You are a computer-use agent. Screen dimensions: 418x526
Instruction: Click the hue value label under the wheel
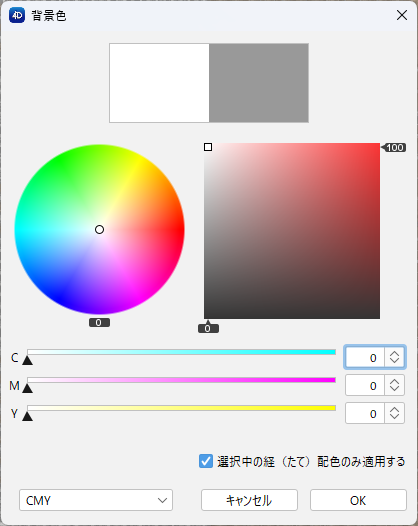click(99, 322)
